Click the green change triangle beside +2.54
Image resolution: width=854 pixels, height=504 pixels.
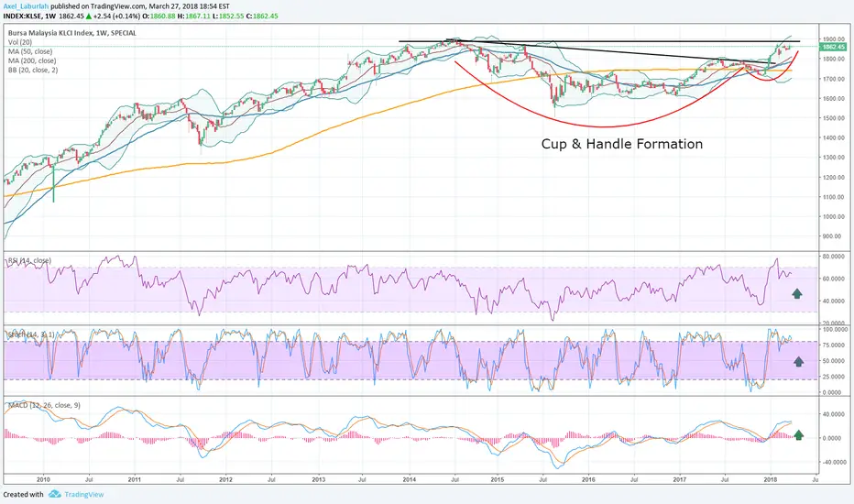(89, 16)
